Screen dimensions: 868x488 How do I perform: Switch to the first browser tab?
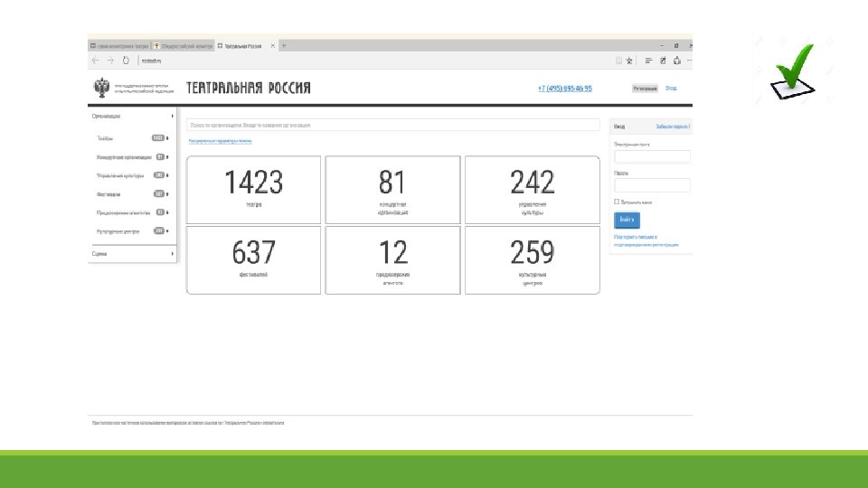click(x=119, y=46)
